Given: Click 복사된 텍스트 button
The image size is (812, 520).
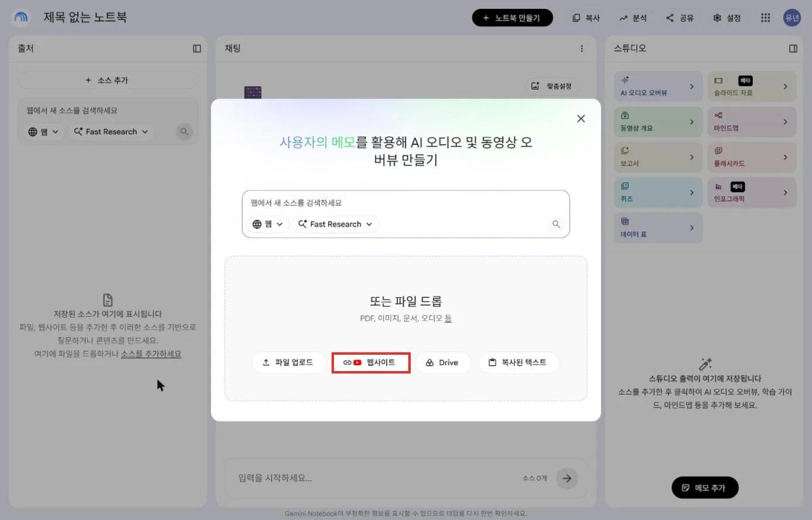Looking at the screenshot, I should point(518,362).
